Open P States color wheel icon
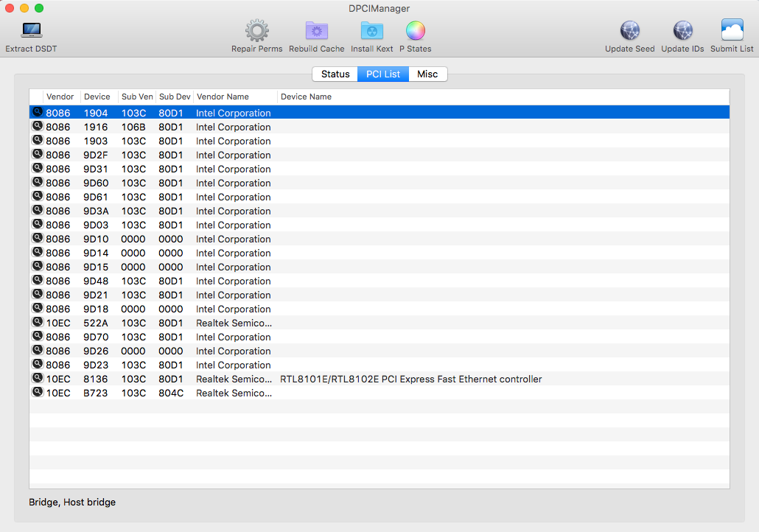This screenshot has width=759, height=532. point(416,31)
